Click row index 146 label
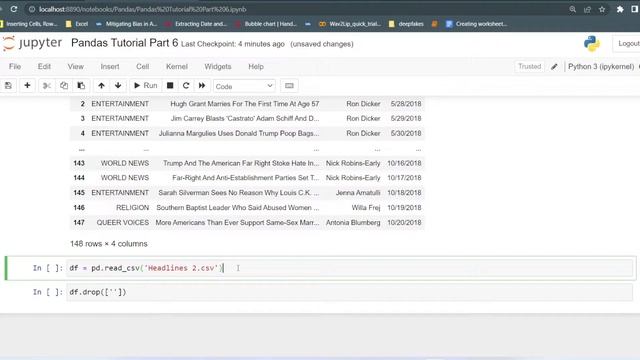The image size is (640, 360). [x=79, y=208]
